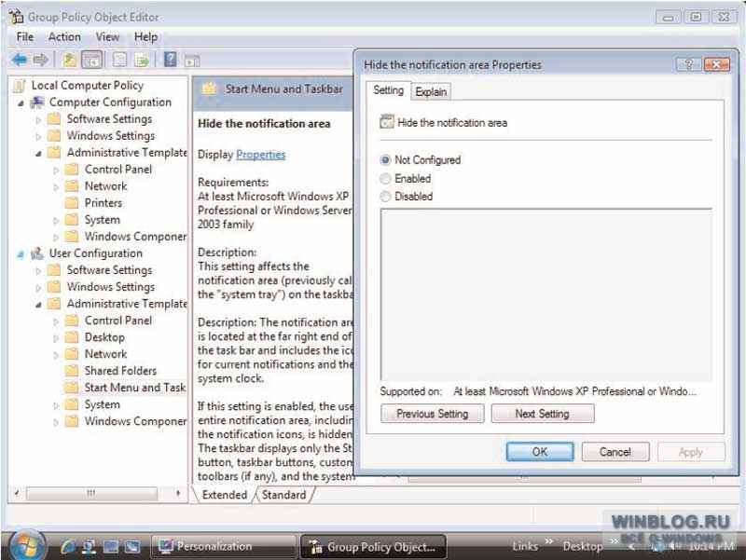Click the Previous Setting button
This screenshot has height=560, width=746.
433,414
